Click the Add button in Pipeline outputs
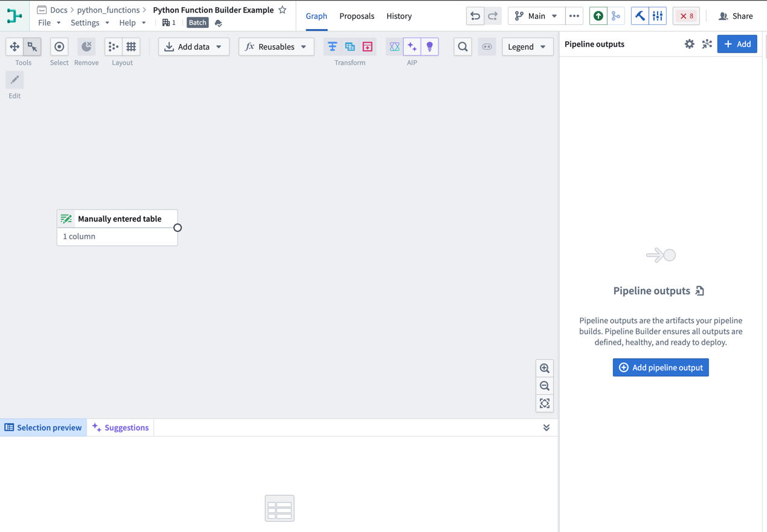The height and width of the screenshot is (532, 767). pos(737,44)
